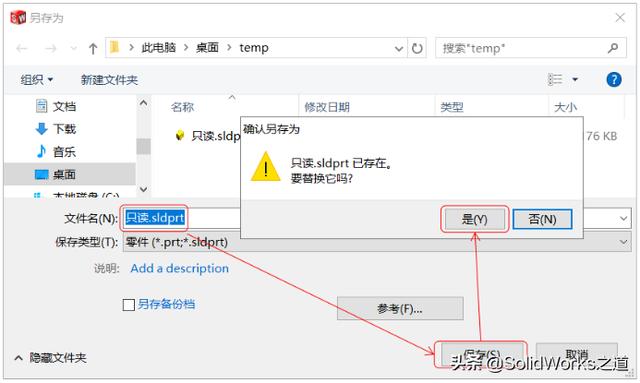Sort by 修改日期 column header
640x383 pixels.
click(x=327, y=107)
